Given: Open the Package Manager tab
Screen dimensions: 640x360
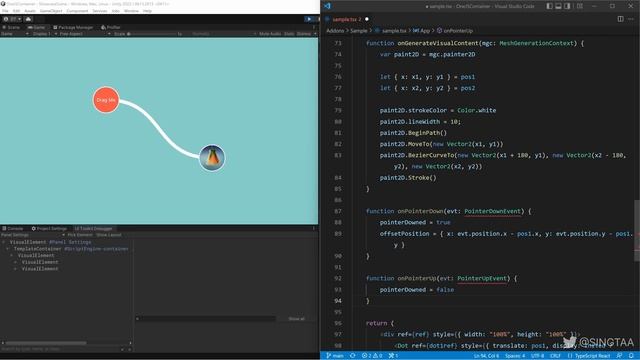Looking at the screenshot, I should (x=73, y=27).
